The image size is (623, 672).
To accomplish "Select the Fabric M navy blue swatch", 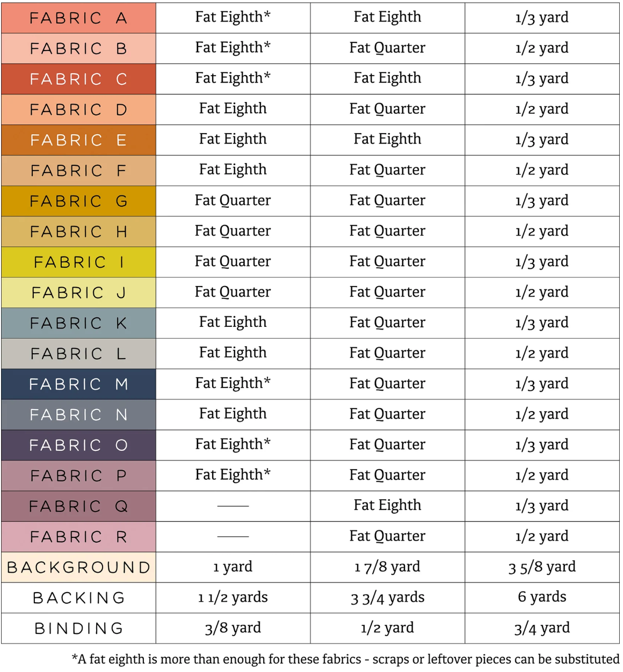I will (x=78, y=384).
